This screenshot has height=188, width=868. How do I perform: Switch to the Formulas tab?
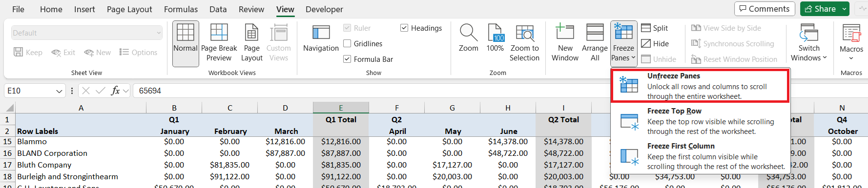click(181, 9)
